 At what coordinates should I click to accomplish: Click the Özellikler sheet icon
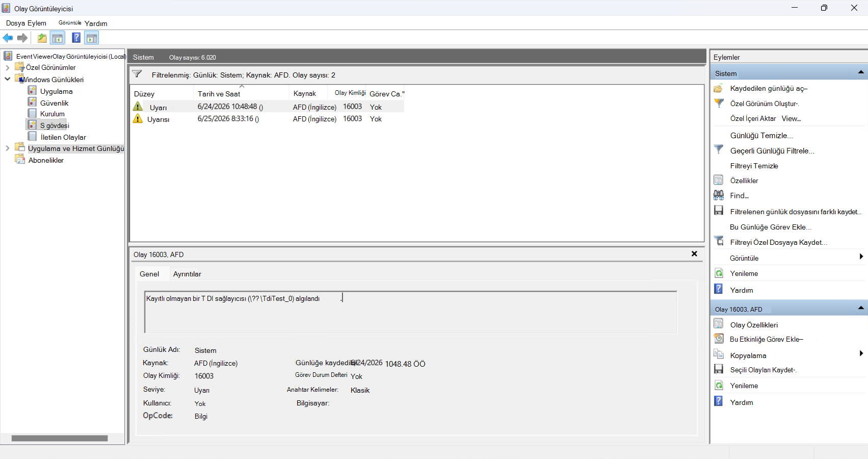(719, 180)
